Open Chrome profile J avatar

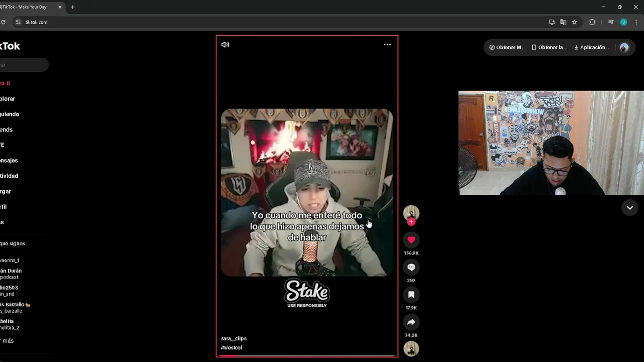click(x=623, y=22)
